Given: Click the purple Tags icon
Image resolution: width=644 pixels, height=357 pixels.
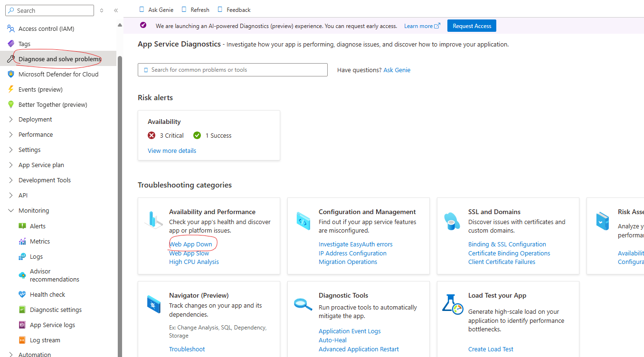Looking at the screenshot, I should tap(11, 44).
